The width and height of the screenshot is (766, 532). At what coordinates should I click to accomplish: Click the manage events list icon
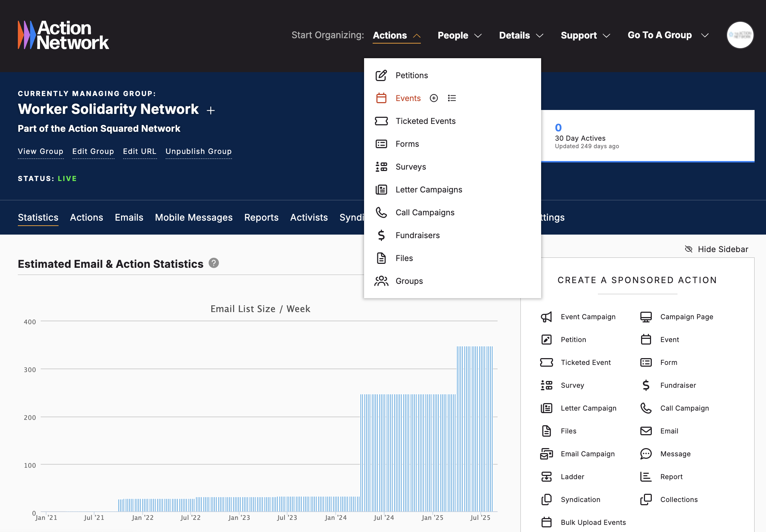click(452, 98)
